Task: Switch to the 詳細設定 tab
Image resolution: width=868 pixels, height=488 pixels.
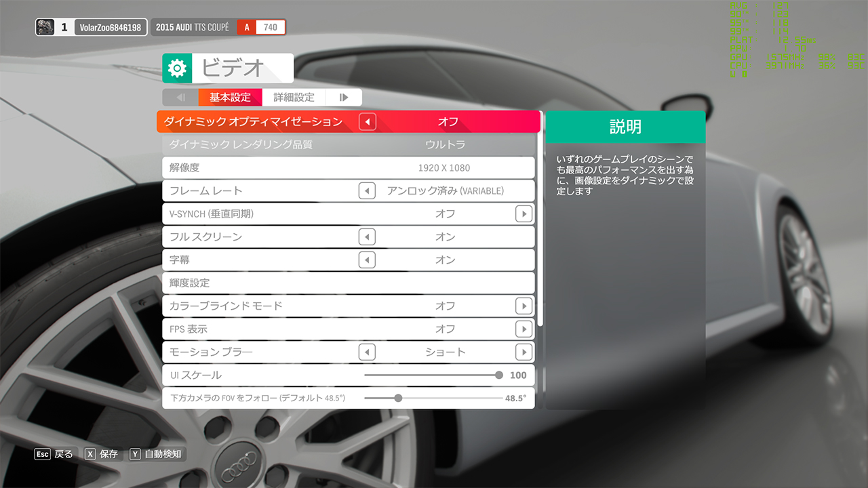Action: [294, 97]
